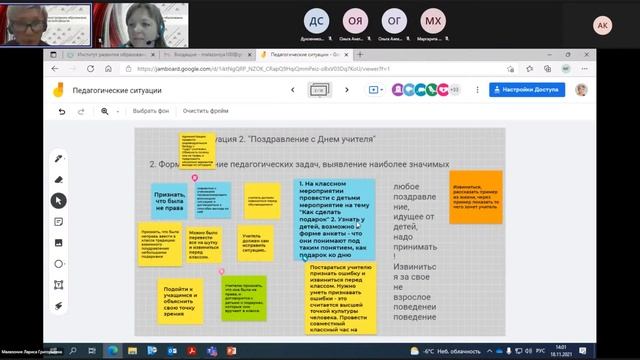
Task: Click the Педагогические ситуации board title
Action: [x=117, y=91]
